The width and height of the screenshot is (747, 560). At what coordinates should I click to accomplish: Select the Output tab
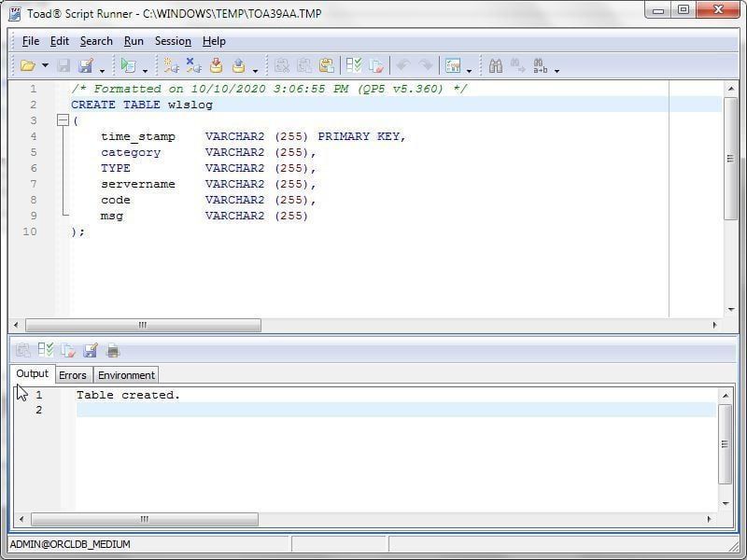(x=32, y=374)
